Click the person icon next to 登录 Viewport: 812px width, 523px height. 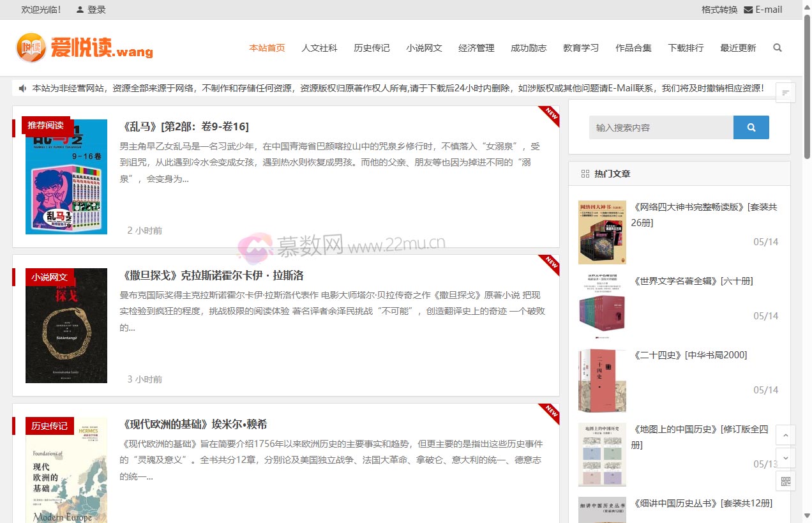(x=79, y=10)
